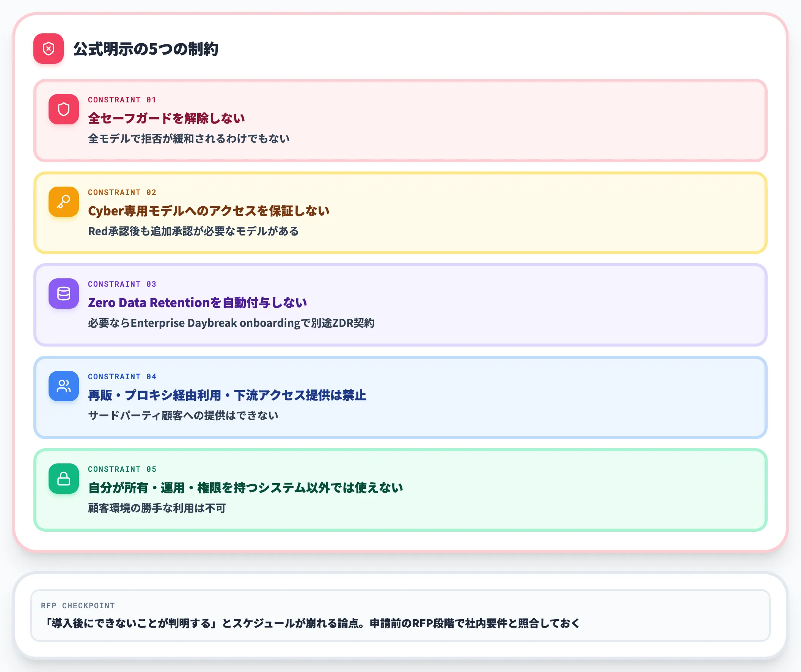
Task: Click the title Cyber専用モデルへのアクセスを保証しない
Action: 209,211
